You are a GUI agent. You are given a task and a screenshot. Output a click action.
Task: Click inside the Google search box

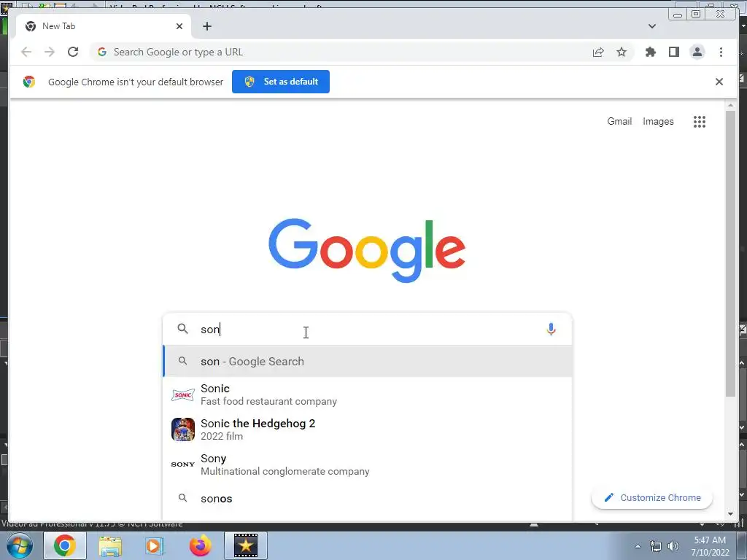[x=367, y=329]
